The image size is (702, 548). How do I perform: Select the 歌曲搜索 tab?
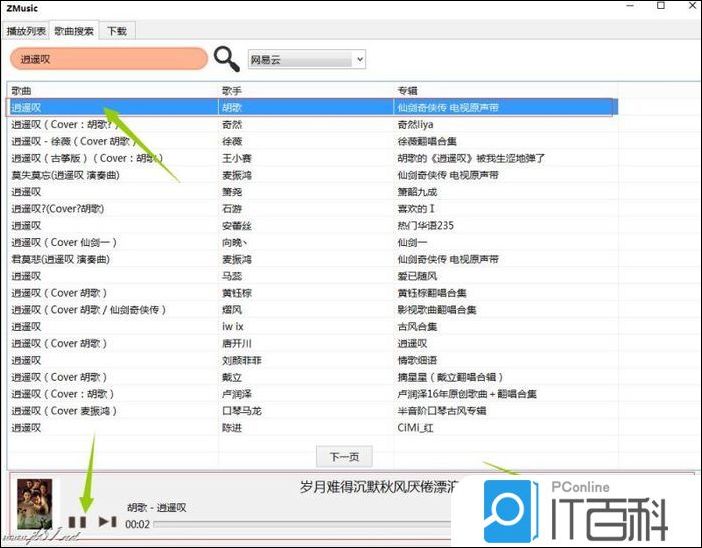[74, 31]
